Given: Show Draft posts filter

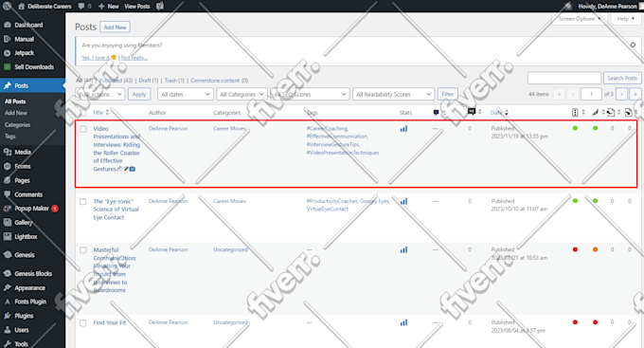Looking at the screenshot, I should (x=149, y=81).
